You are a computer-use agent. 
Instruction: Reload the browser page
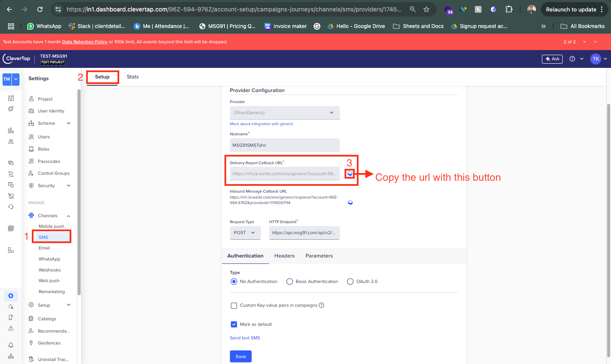click(39, 9)
